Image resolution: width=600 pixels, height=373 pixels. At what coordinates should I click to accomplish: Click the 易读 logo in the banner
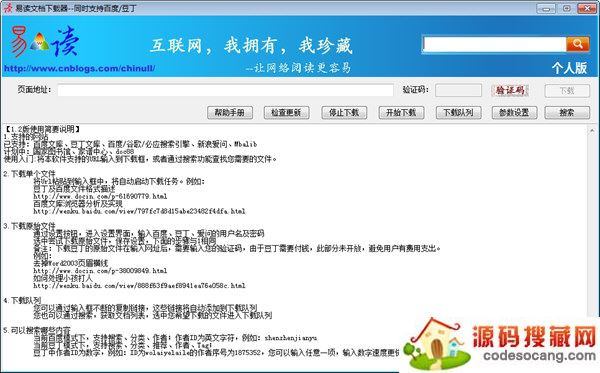pos(45,42)
